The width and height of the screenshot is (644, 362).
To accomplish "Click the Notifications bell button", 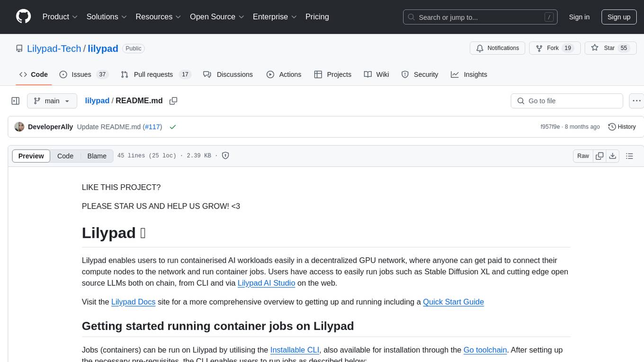I will 498,48.
